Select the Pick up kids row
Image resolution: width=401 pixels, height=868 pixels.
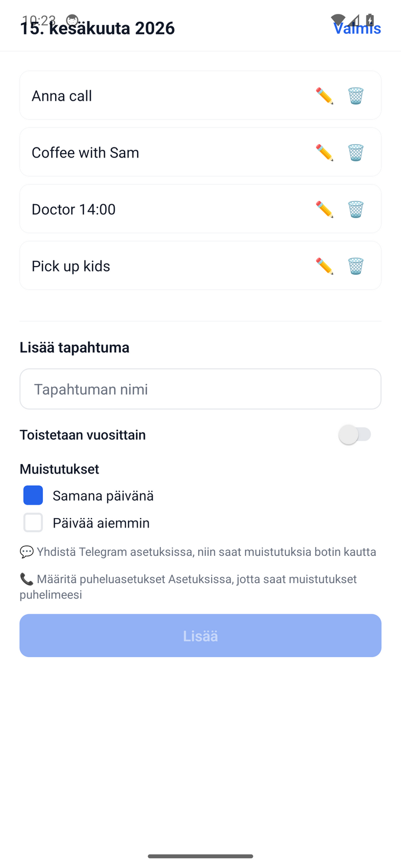point(200,265)
